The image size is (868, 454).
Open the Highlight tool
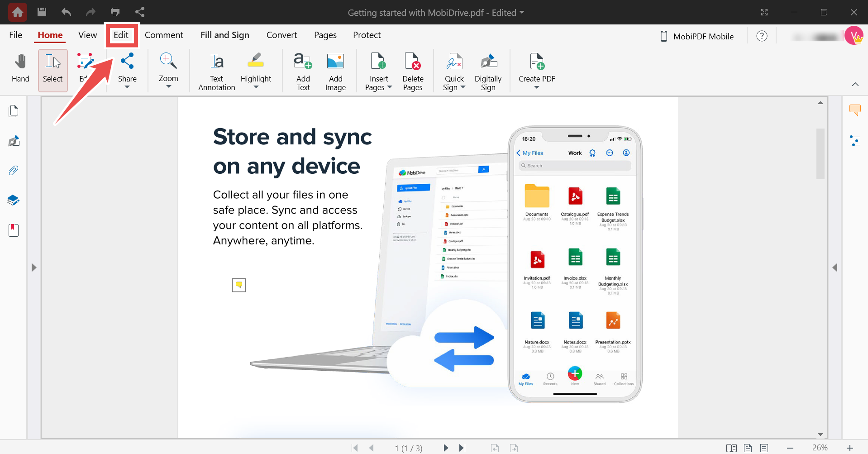[256, 69]
